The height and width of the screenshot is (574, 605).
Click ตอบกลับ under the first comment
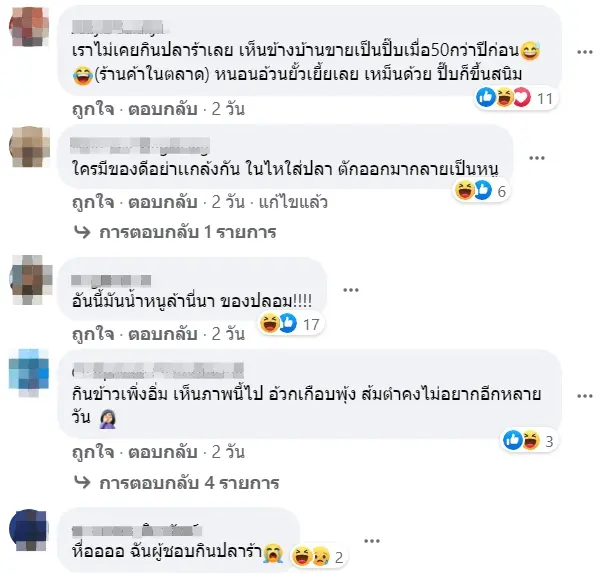163,109
